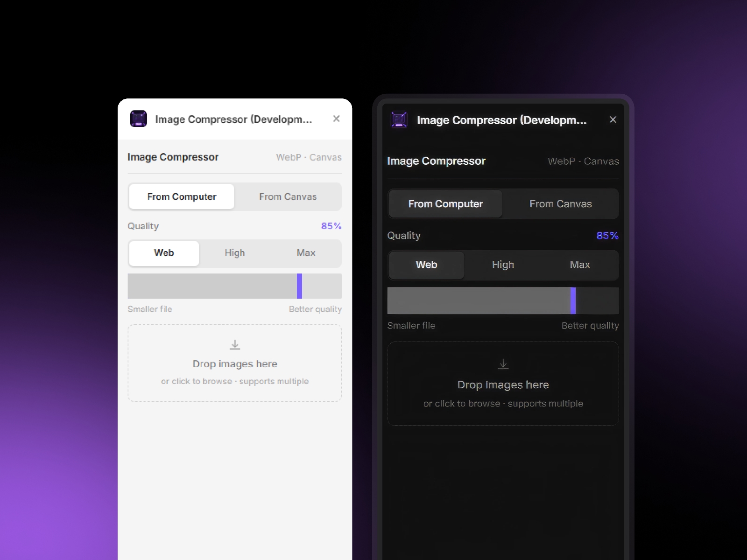Image resolution: width=747 pixels, height=560 pixels.
Task: Switch to the From Computer tab in dark panel
Action: 445,203
